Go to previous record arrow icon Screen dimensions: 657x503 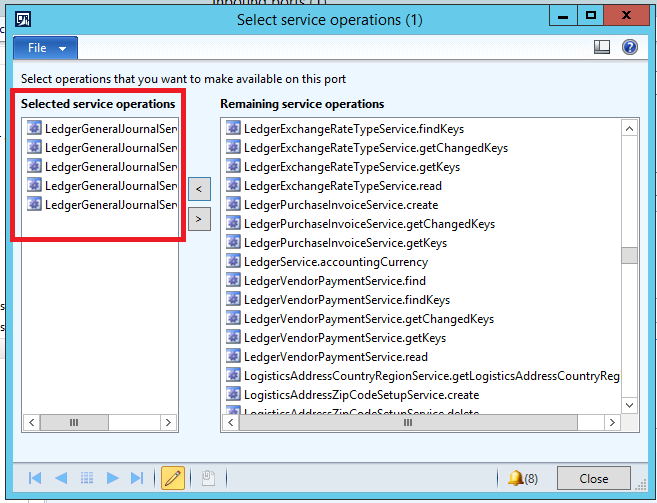[x=61, y=478]
